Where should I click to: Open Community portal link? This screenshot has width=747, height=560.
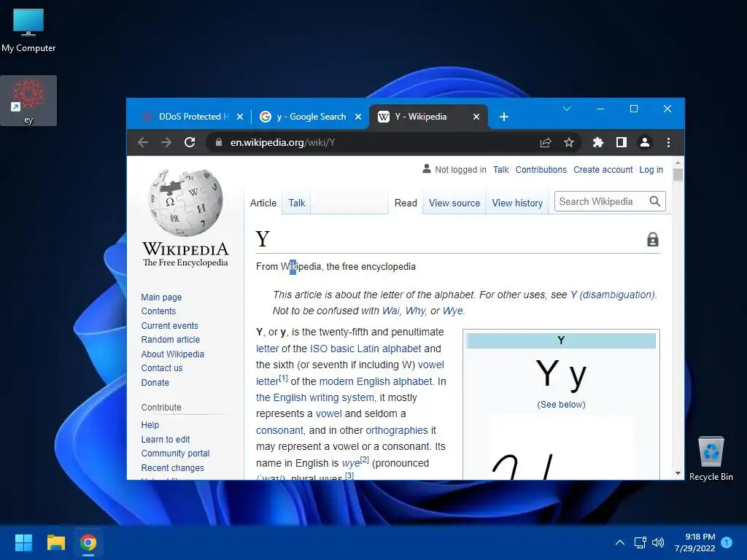click(175, 454)
